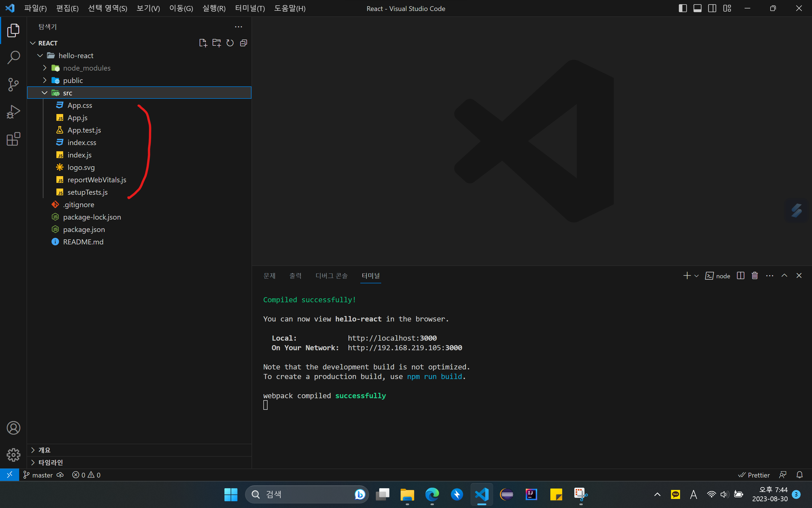812x508 pixels.
Task: Open the 192.168.219.105:3000 network link
Action: pyautogui.click(x=405, y=348)
